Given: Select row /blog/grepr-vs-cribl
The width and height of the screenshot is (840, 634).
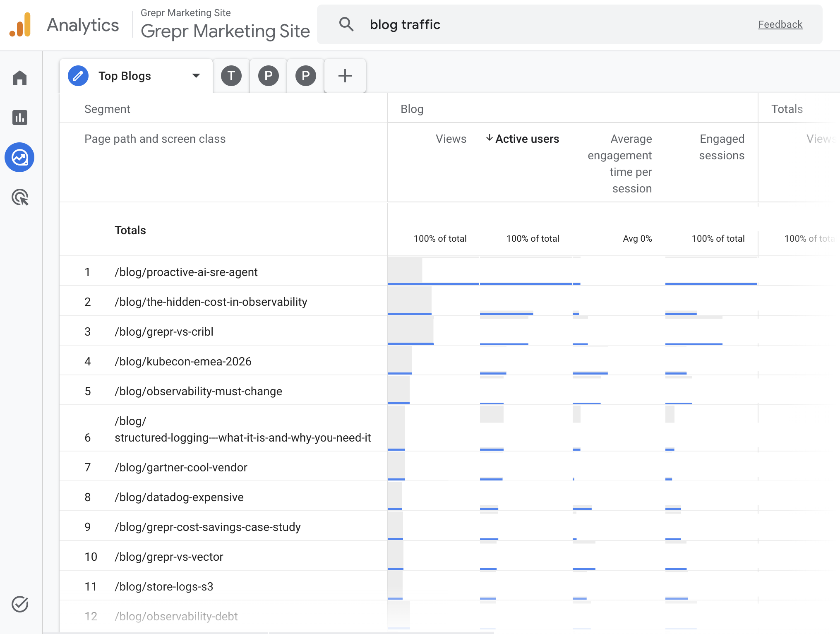Looking at the screenshot, I should 164,331.
